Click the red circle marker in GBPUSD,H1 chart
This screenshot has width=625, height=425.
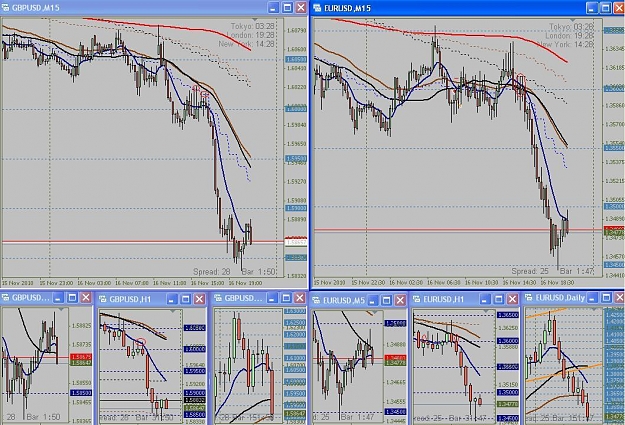click(141, 342)
